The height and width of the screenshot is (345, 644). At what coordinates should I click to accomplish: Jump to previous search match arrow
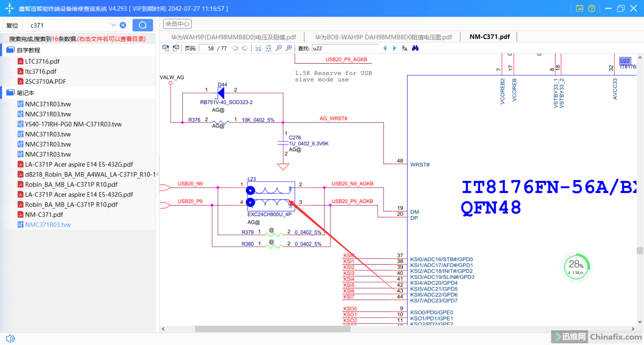(385, 48)
